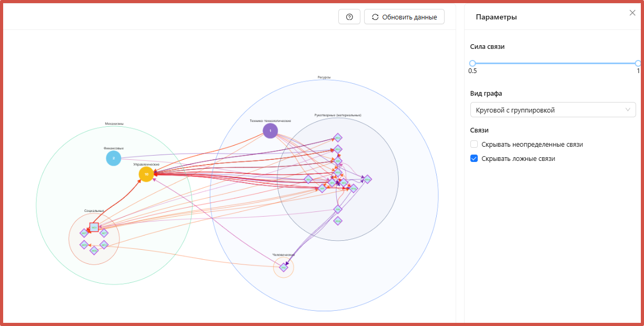Select the blue Финансовые node
644x326 pixels.
113,158
